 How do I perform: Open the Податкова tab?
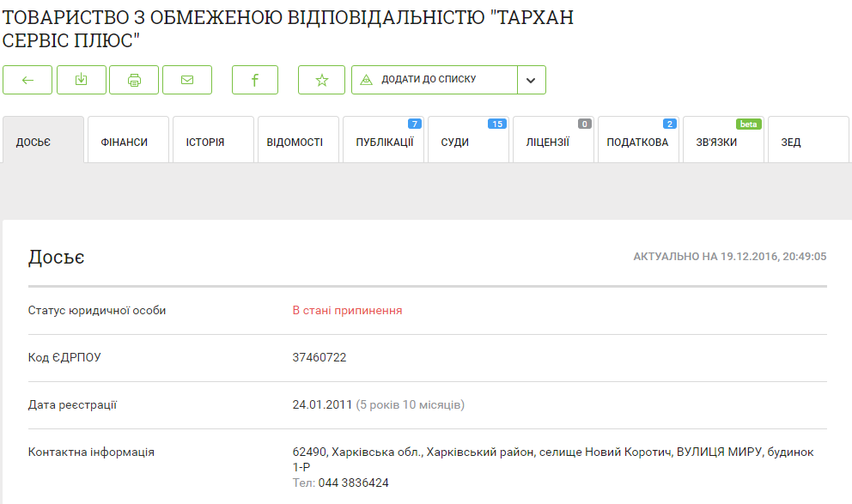[638, 142]
